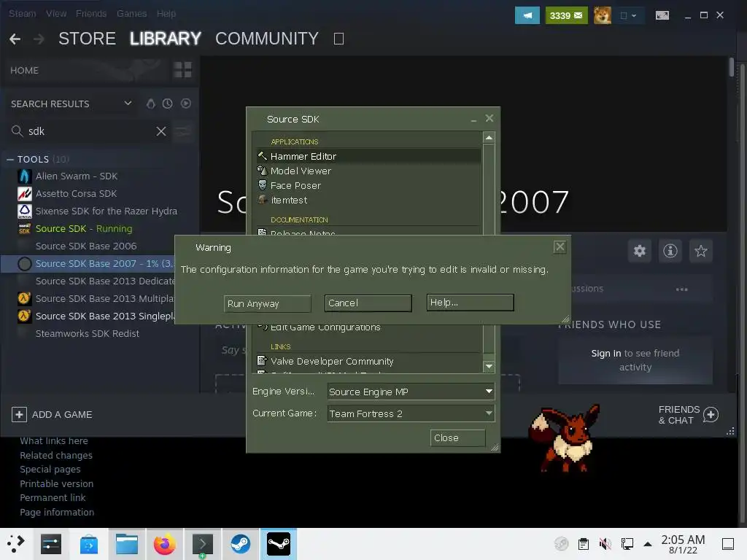Click Cancel in the Warning dialog
Viewport: 747px width, 560px height.
click(x=368, y=303)
